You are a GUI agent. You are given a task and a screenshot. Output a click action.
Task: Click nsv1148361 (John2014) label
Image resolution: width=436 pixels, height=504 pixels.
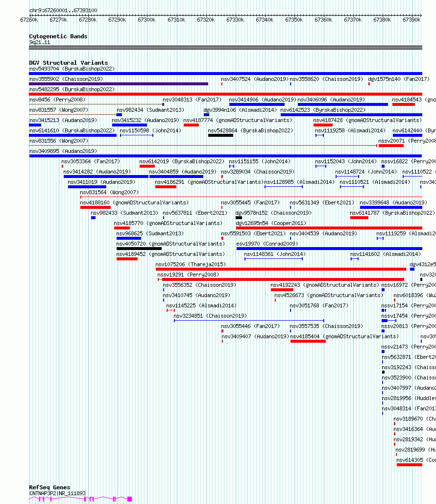275,254
